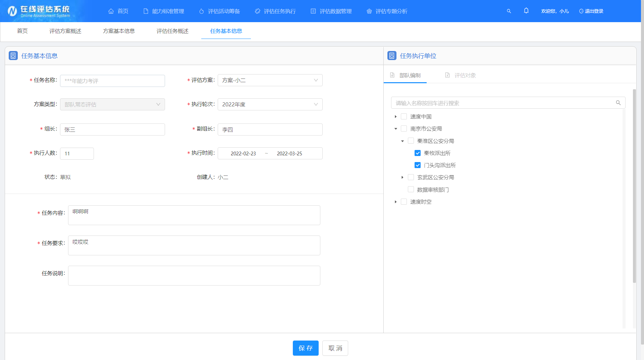The image size is (644, 360).
Task: Focus the 任务要求 text area
Action: [194, 245]
